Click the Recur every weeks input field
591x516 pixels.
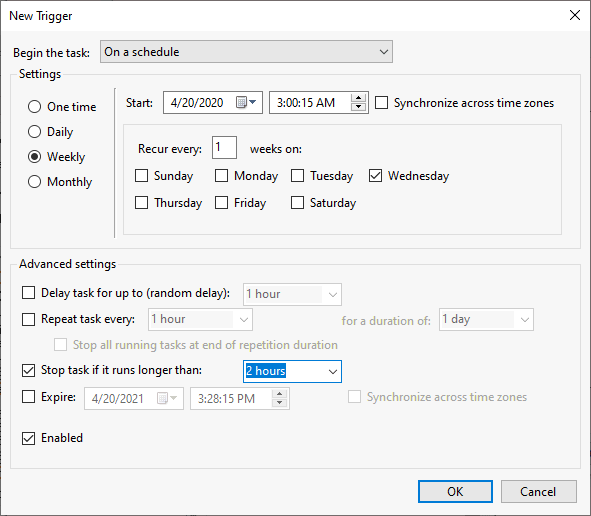click(x=224, y=147)
